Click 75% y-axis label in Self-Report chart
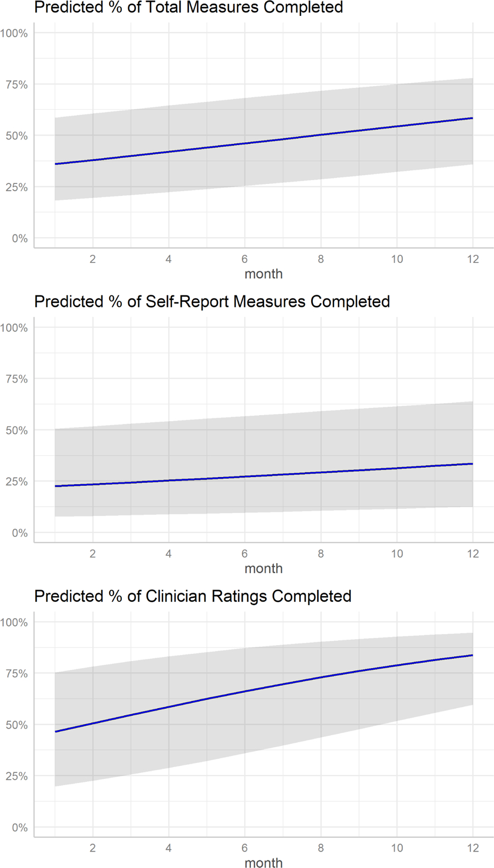 [17, 379]
